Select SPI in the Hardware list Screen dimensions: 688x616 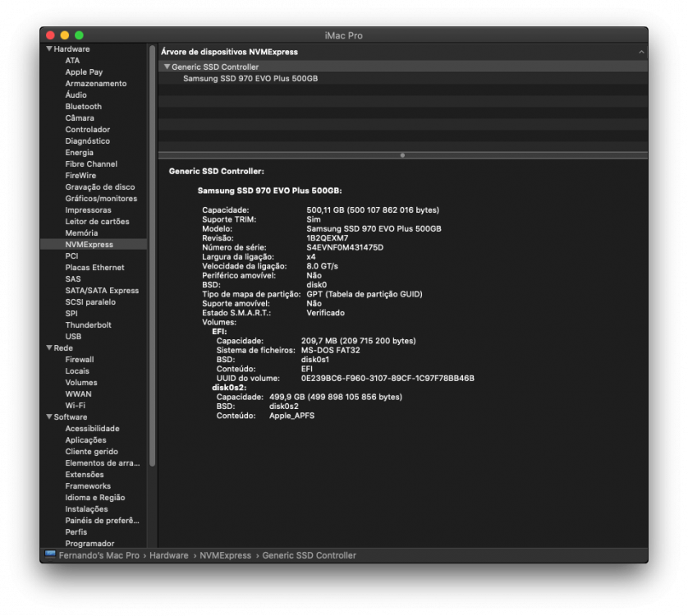pyautogui.click(x=71, y=314)
